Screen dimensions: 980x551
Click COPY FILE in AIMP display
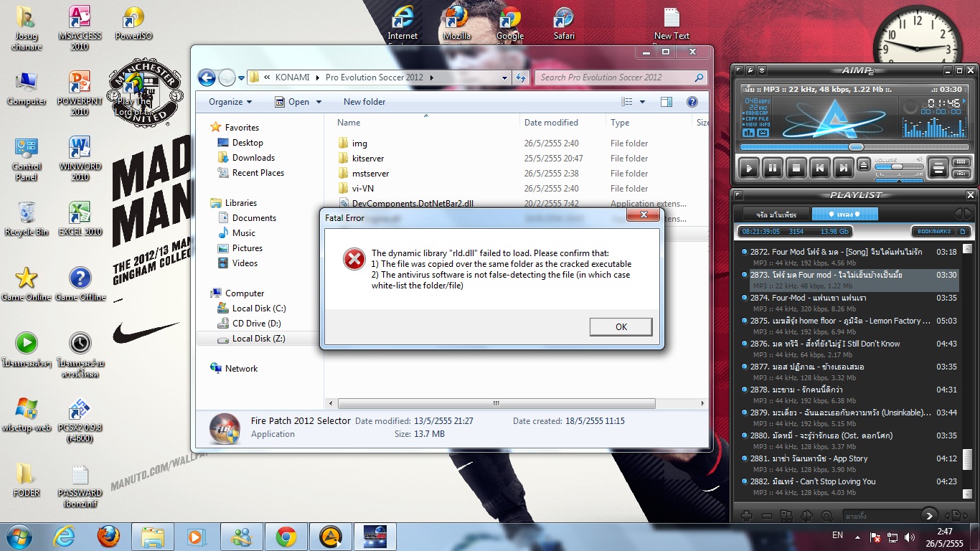point(757,118)
